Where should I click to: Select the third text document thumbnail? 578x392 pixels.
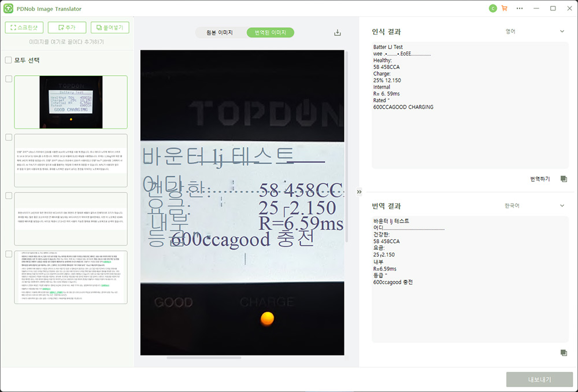[71, 219]
